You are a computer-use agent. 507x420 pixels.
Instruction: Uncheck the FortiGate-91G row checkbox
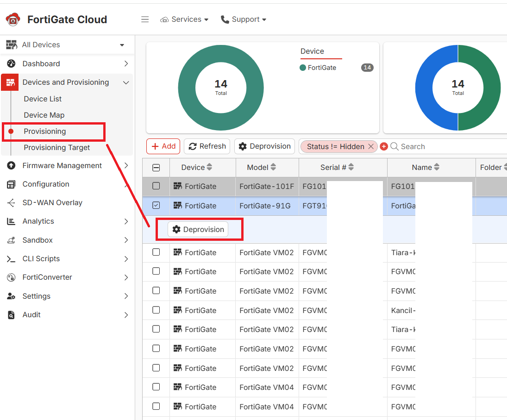[156, 205]
